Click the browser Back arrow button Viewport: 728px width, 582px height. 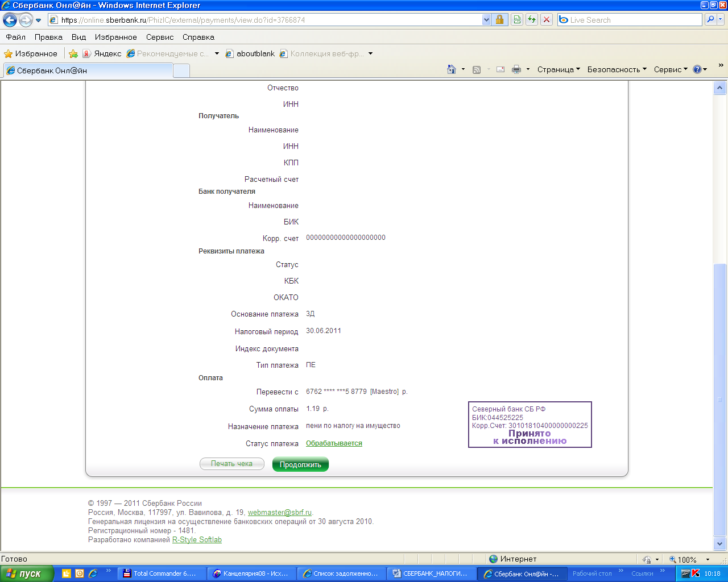click(10, 20)
